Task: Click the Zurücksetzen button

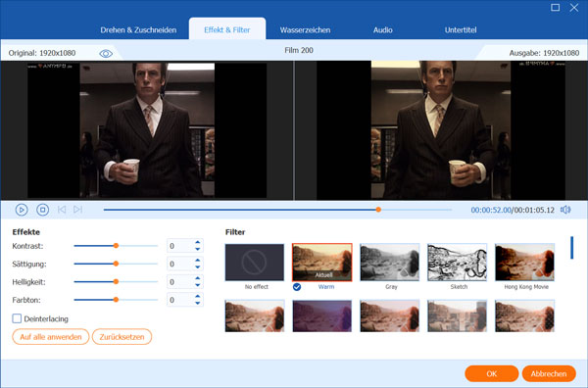Action: pyautogui.click(x=122, y=337)
